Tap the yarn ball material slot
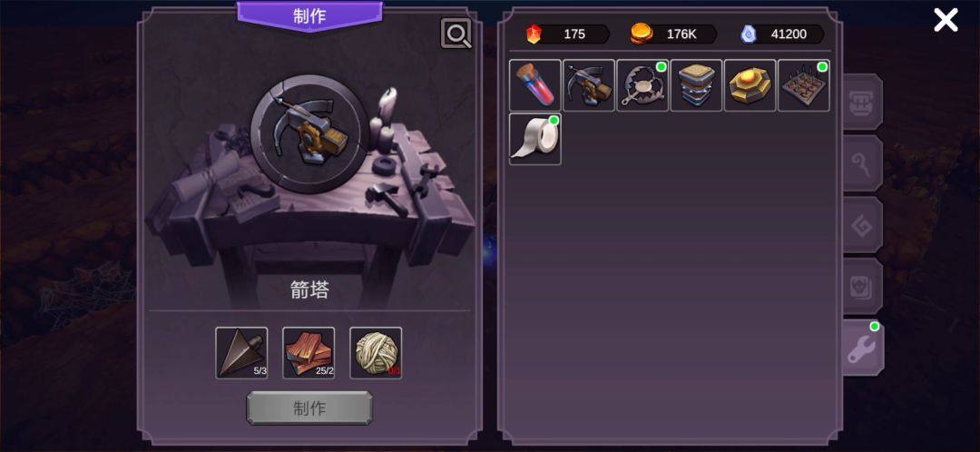 376,352
